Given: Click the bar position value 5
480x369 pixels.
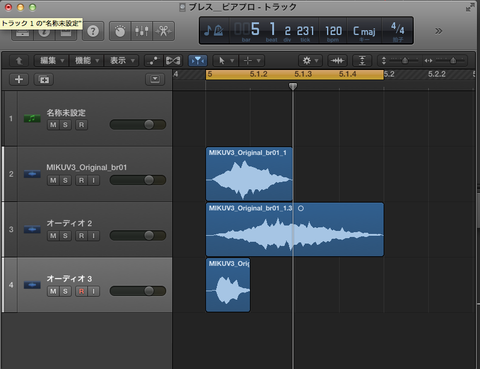Looking at the screenshot, I should pos(255,29).
